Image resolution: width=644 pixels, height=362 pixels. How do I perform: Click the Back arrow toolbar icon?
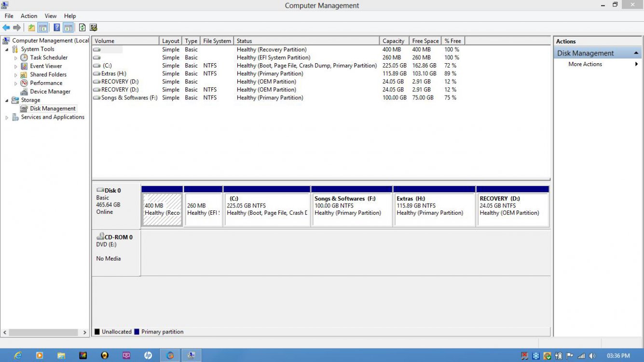(x=6, y=28)
